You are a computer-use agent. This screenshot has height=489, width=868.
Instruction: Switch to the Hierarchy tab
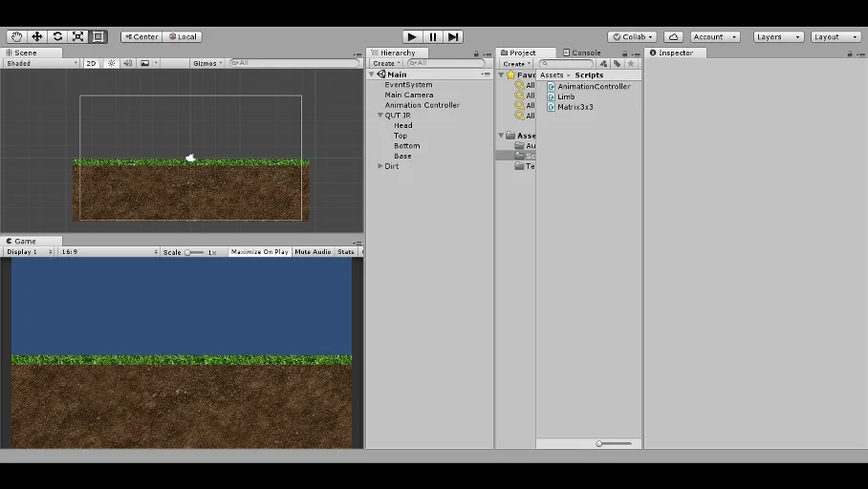[x=397, y=53]
